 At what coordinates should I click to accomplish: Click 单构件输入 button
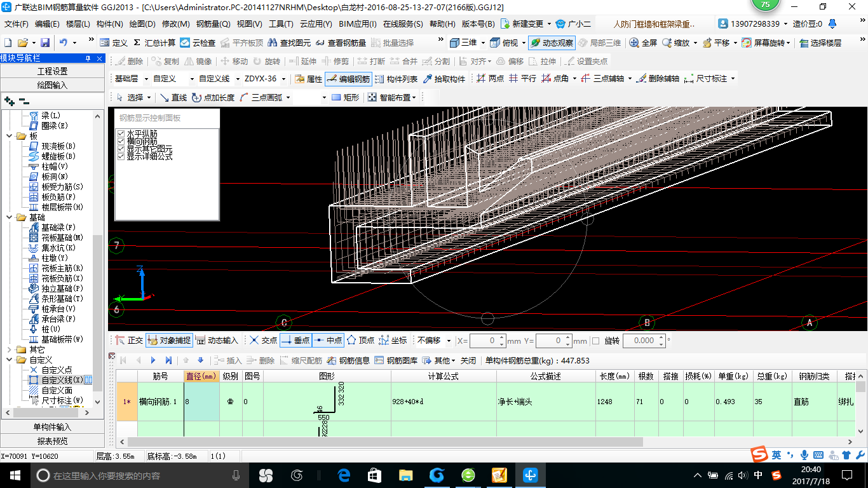[52, 427]
